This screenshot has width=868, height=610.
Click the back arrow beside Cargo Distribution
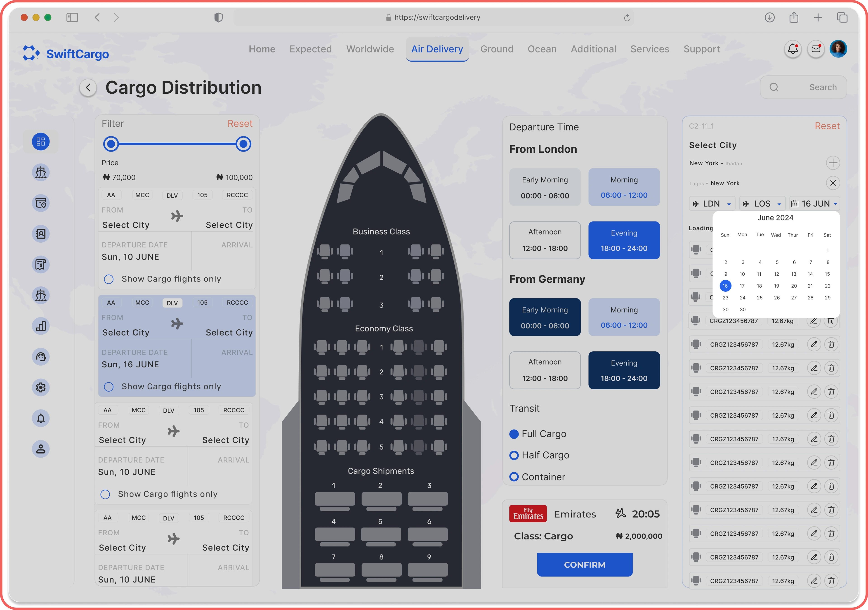pos(88,88)
